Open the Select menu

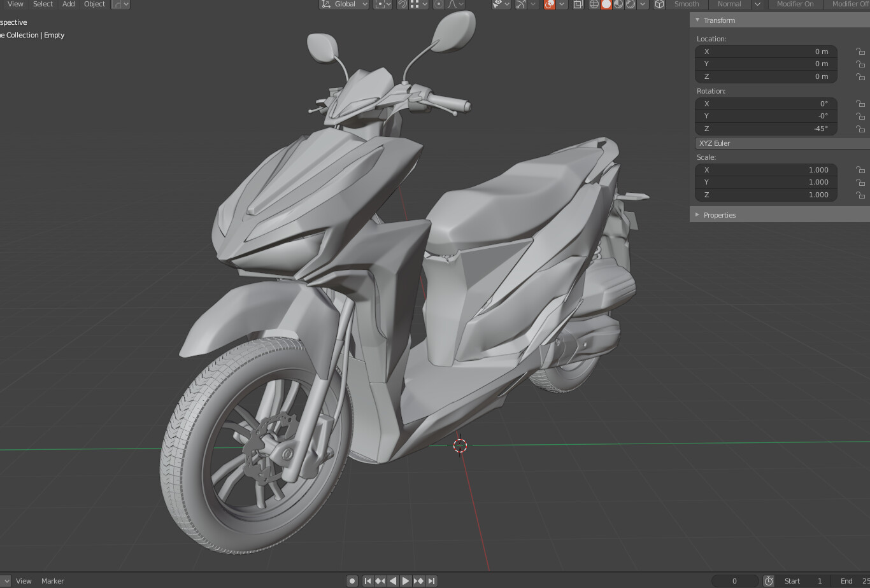(43, 4)
